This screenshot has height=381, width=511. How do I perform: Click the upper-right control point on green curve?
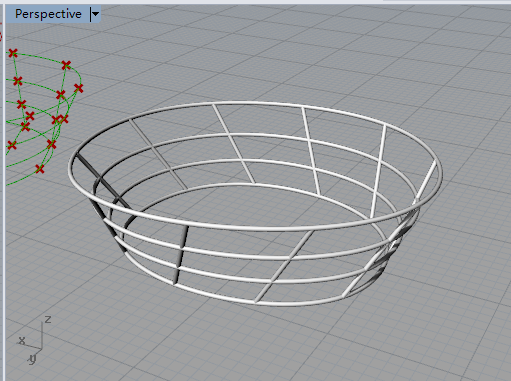(66, 65)
